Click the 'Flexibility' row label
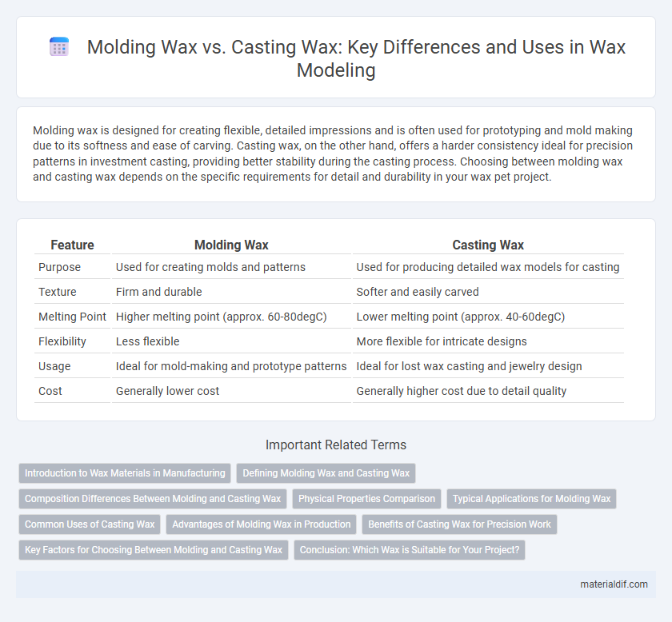 62,341
